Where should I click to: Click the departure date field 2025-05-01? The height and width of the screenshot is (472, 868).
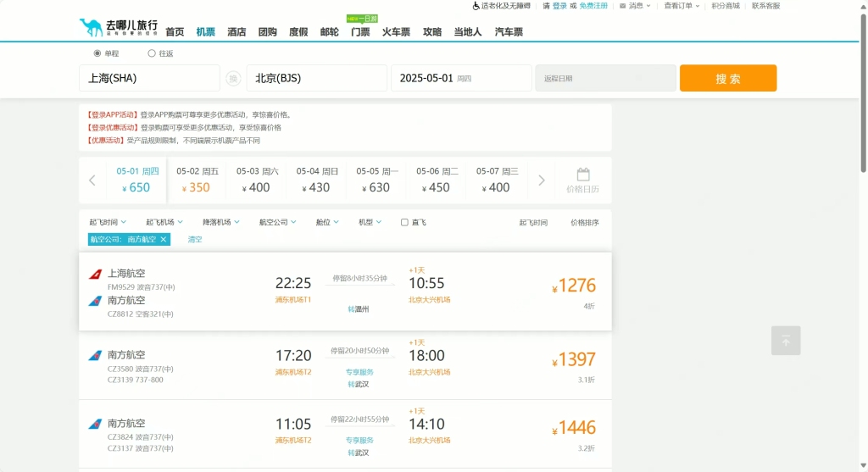(460, 78)
